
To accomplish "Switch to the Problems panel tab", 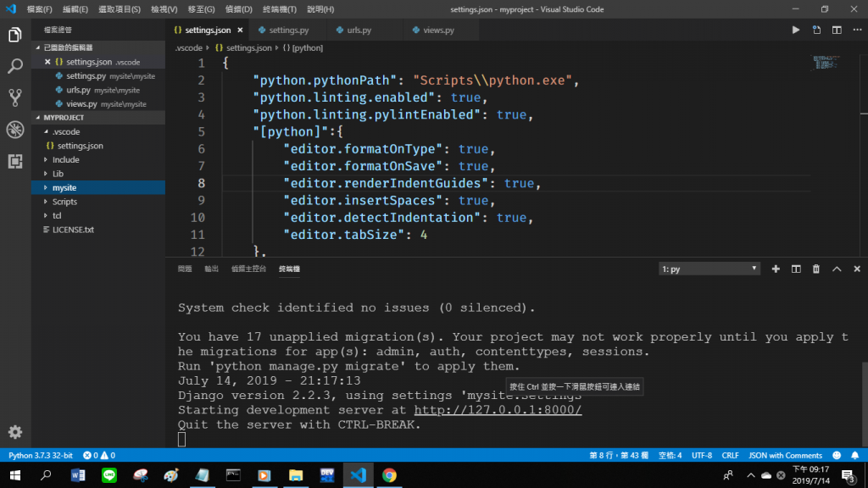I will tap(185, 269).
